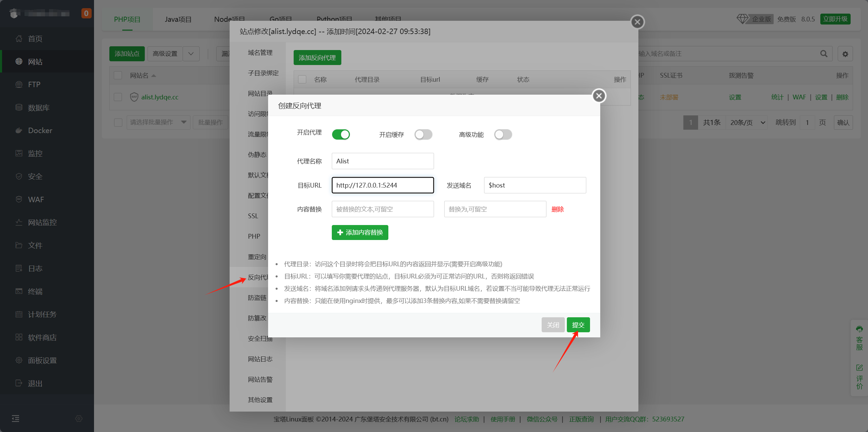Open the 请选择批量操作 dropdown
The image size is (868, 432).
click(158, 122)
